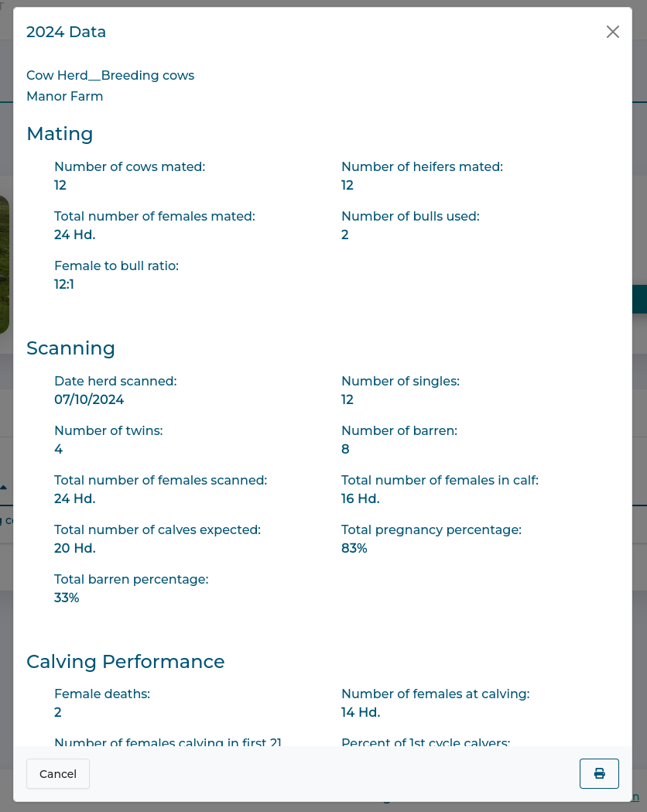Screen dimensions: 647x812
Task: Close the 2024 Data dialog via the X
Action: [612, 32]
